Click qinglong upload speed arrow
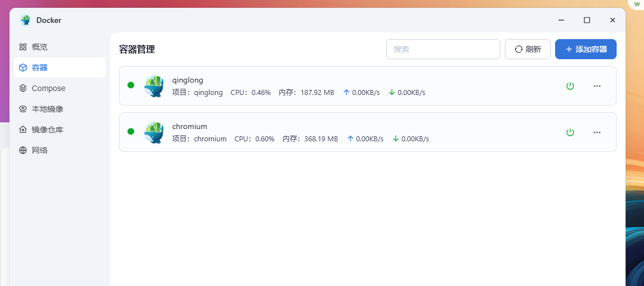 click(346, 92)
